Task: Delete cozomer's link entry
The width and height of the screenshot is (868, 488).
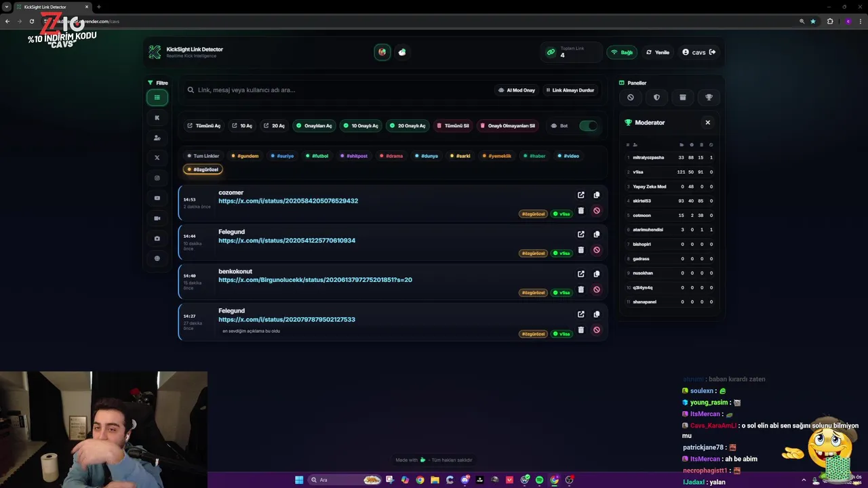Action: (x=581, y=211)
